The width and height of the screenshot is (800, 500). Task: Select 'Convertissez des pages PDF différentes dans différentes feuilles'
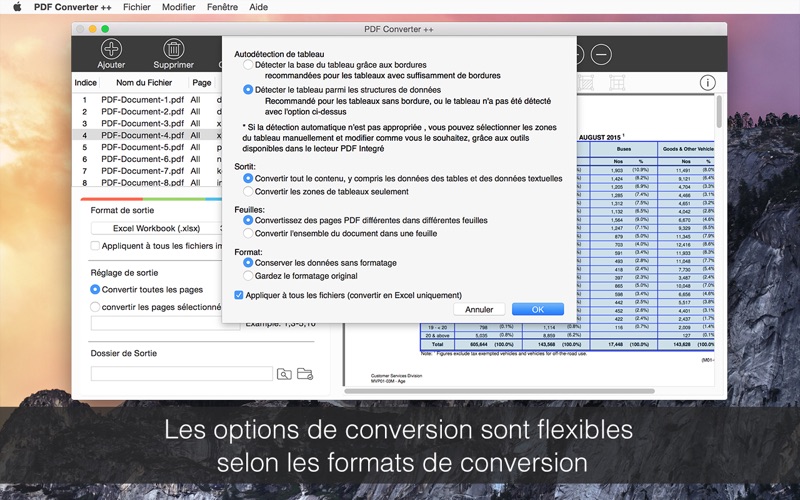pyautogui.click(x=248, y=220)
